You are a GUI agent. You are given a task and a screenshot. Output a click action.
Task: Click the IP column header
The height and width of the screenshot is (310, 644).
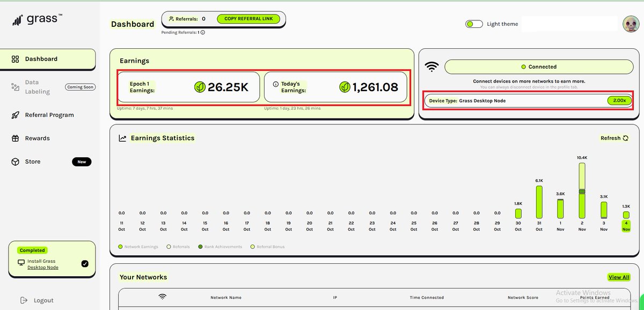335,297
